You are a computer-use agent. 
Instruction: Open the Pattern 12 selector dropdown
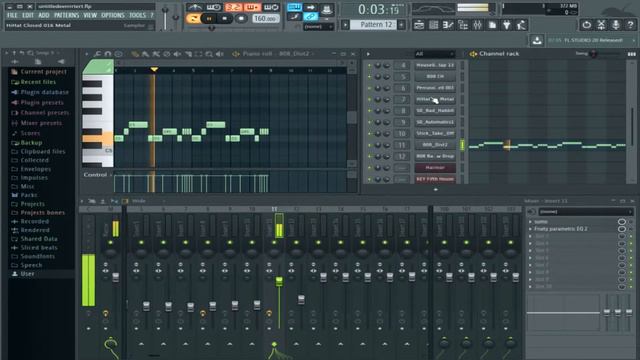tap(376, 24)
